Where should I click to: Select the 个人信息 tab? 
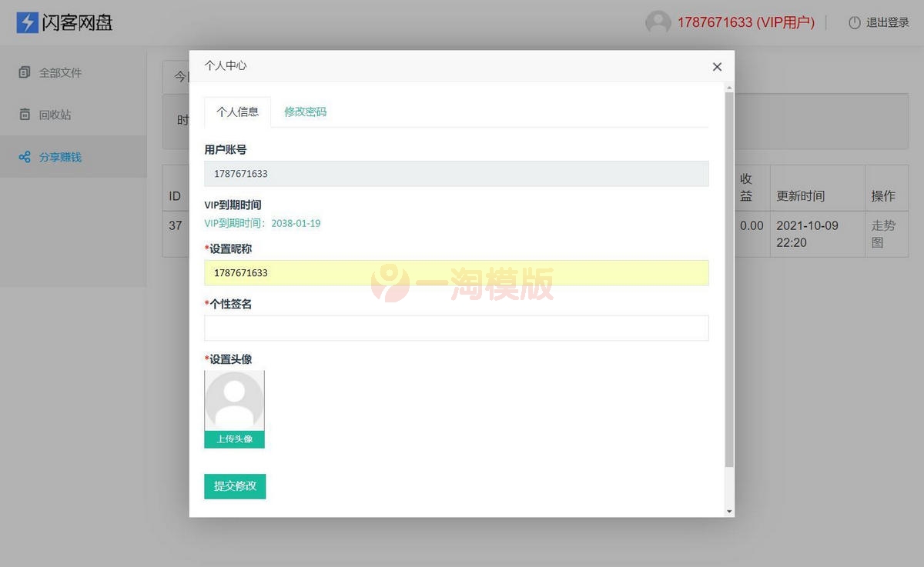click(237, 111)
